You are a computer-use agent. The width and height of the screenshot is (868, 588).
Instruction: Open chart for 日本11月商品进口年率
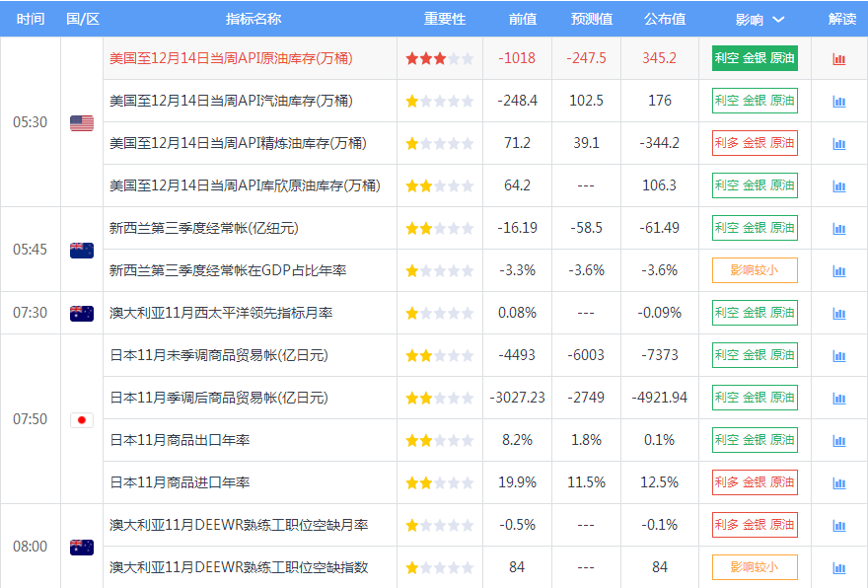click(839, 483)
